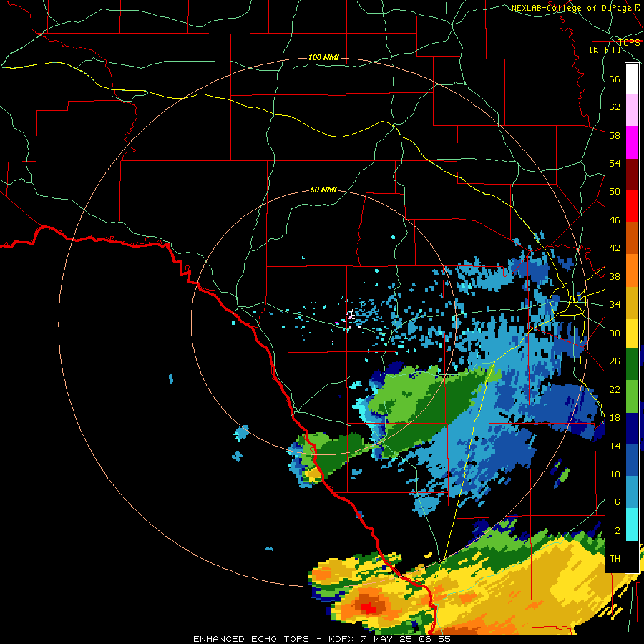Click the 50 legend value
This screenshot has height=644, width=644.
[x=615, y=191]
